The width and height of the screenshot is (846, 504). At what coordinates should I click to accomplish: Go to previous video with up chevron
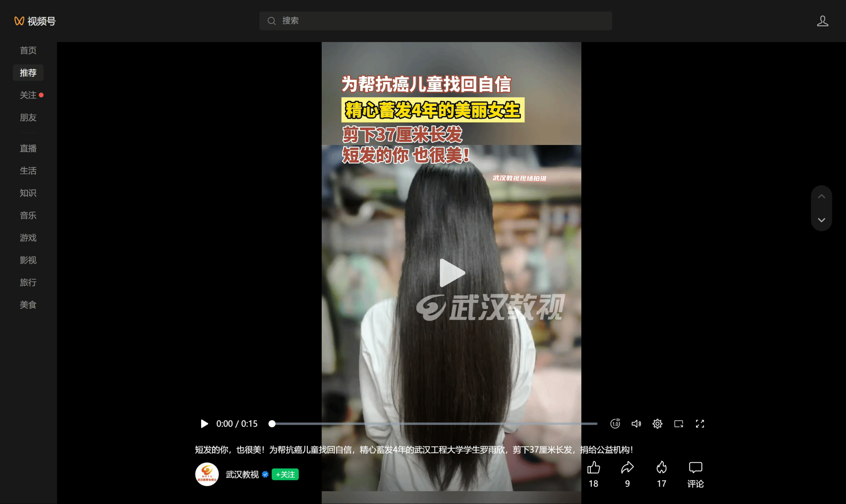pyautogui.click(x=822, y=197)
